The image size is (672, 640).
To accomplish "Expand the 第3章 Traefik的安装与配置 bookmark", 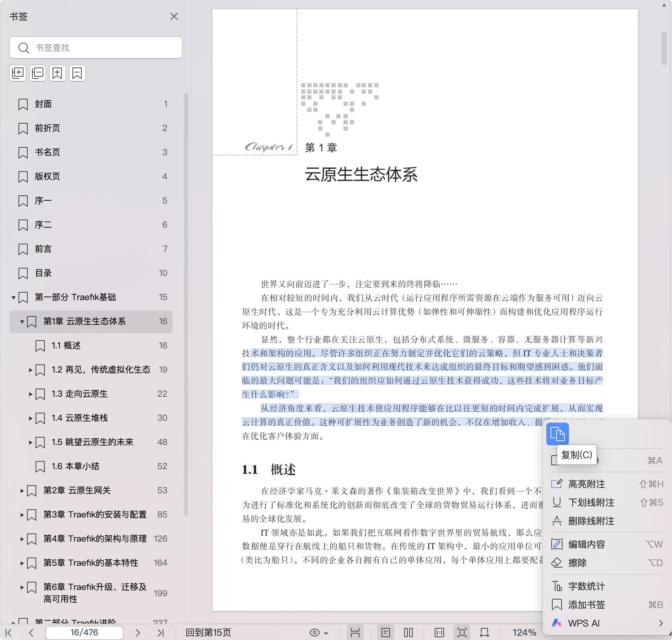I will [x=22, y=515].
